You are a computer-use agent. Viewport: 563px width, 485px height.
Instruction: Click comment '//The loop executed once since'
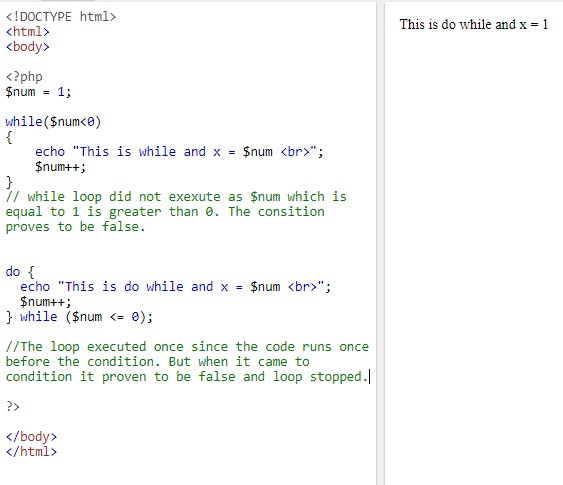pos(187,347)
